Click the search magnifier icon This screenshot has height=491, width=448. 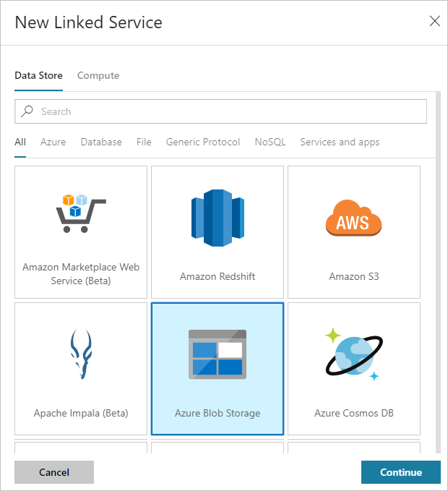(28, 111)
